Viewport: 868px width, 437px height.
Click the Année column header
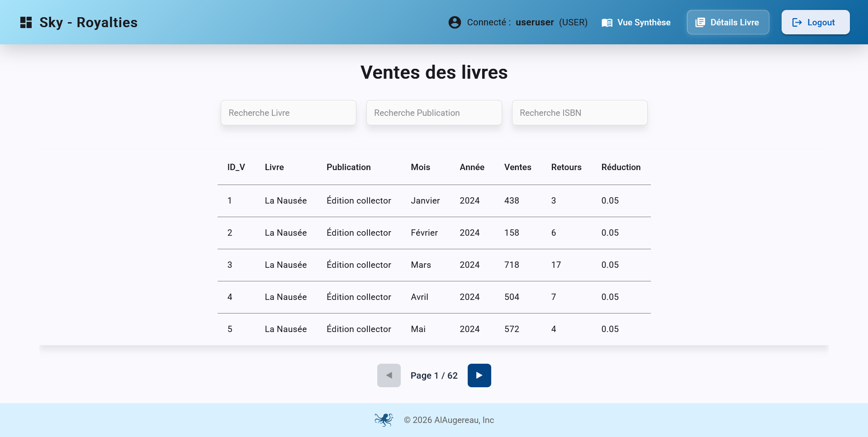point(472,167)
